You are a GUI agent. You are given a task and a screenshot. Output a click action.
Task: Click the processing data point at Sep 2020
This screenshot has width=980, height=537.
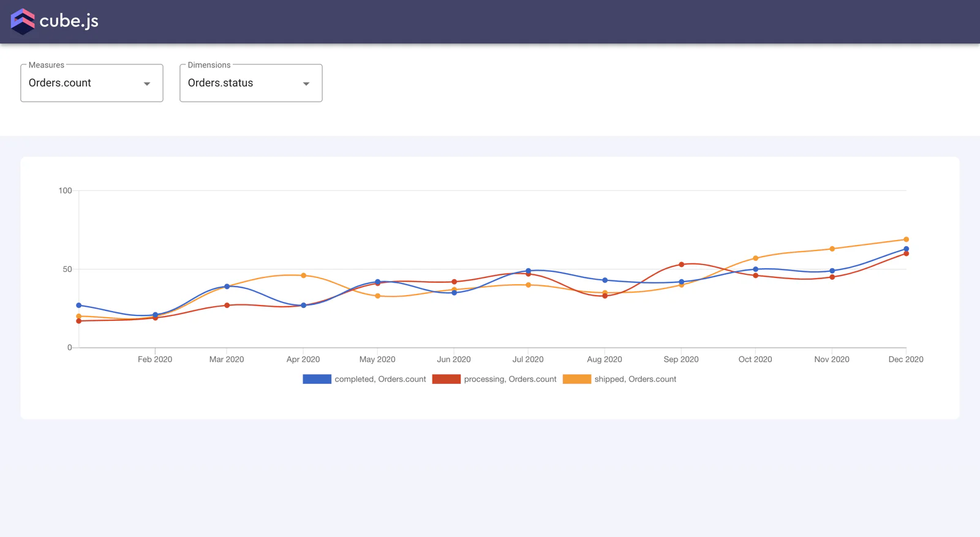(681, 265)
